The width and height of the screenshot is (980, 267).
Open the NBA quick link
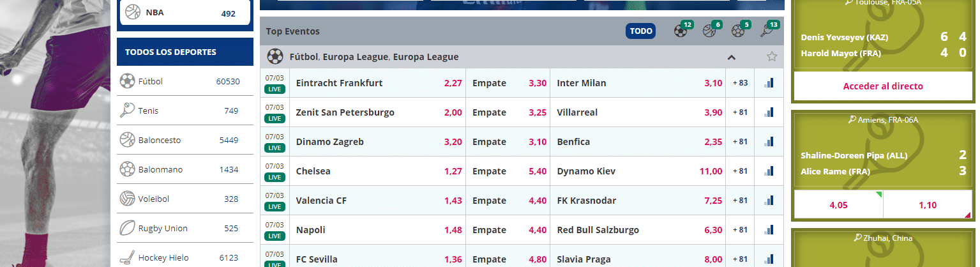click(185, 13)
